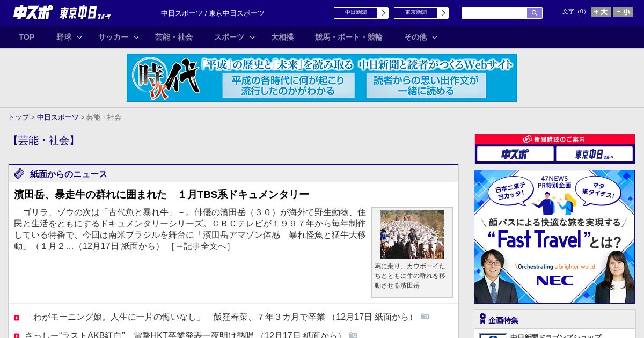The image size is (644, 338).
Task: Click the 中日スポーツ breadcrumb link
Action: (58, 117)
